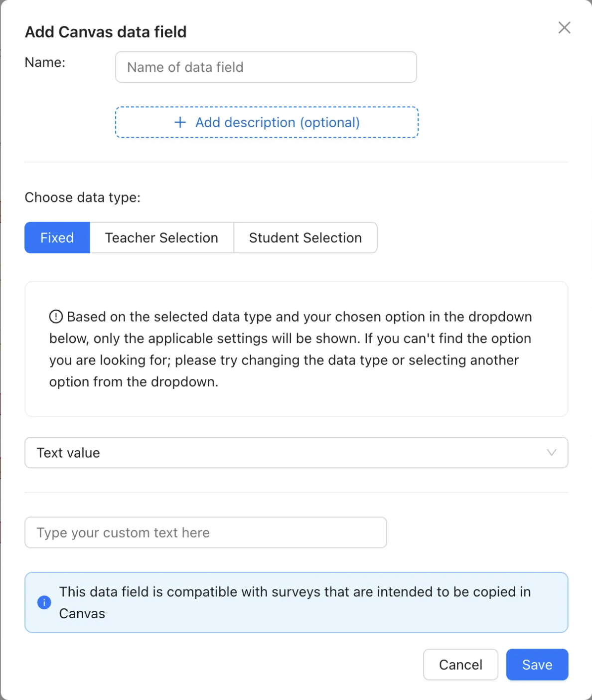This screenshot has height=700, width=592.
Task: Cancel adding the data field
Action: click(460, 665)
